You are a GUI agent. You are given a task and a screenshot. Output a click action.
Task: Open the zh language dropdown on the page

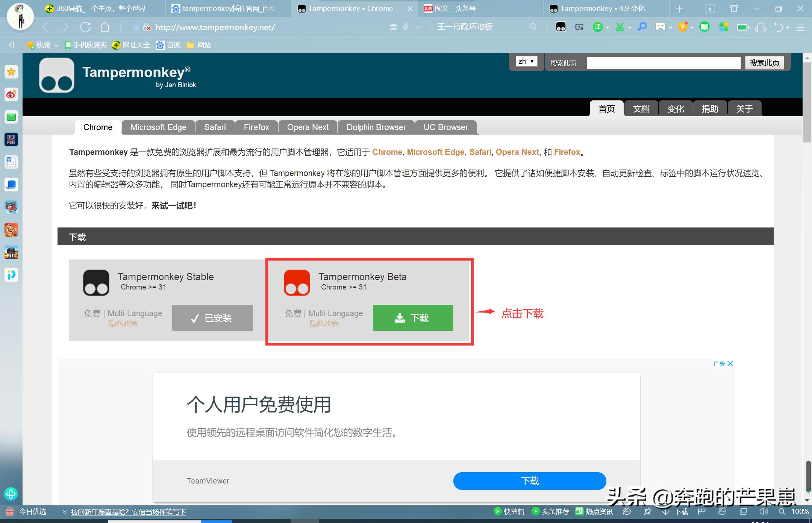526,61
